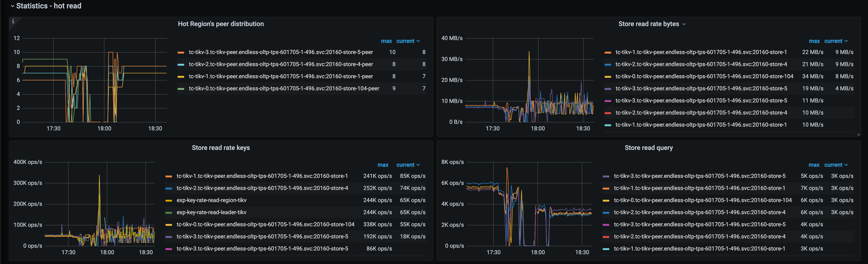Click the green series icon next to exp-key-rate-read-leader-tikv

[x=169, y=212]
